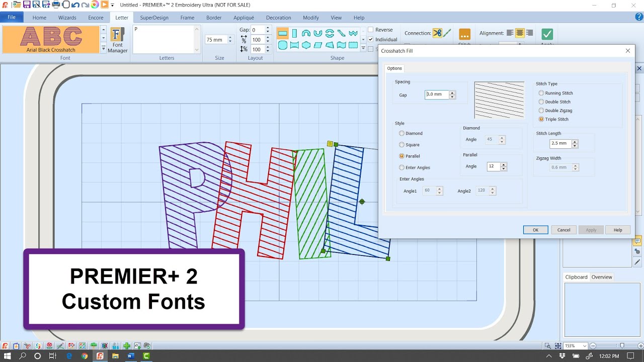The width and height of the screenshot is (644, 362).
Task: Close the Crosshatch Fill dialog
Action: click(x=628, y=51)
